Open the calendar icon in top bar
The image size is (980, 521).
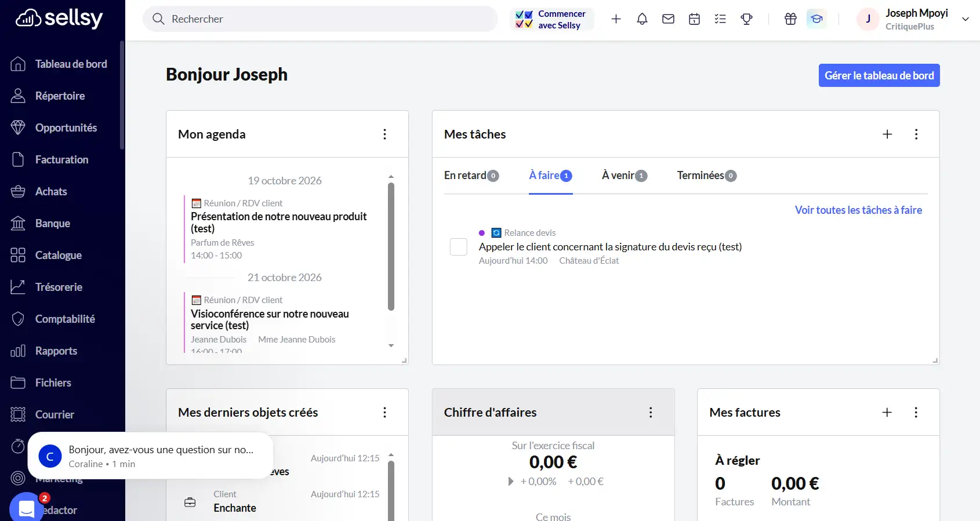click(x=694, y=19)
